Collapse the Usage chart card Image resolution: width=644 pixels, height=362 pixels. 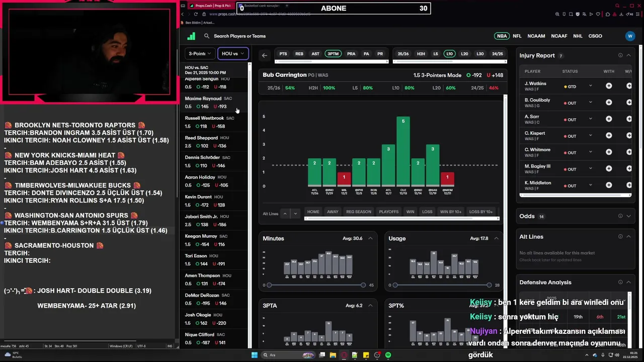496,238
